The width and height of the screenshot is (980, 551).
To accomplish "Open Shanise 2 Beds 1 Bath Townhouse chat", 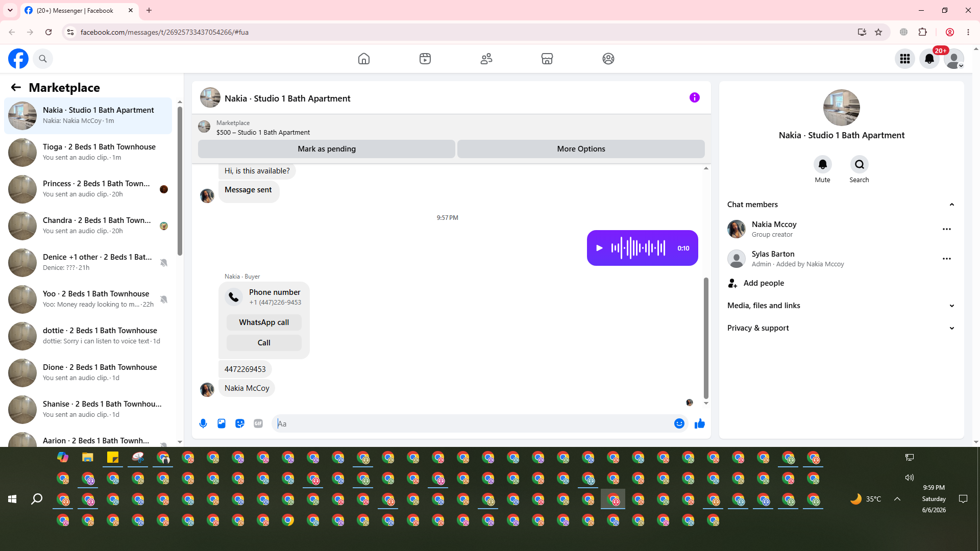I will coord(88,410).
